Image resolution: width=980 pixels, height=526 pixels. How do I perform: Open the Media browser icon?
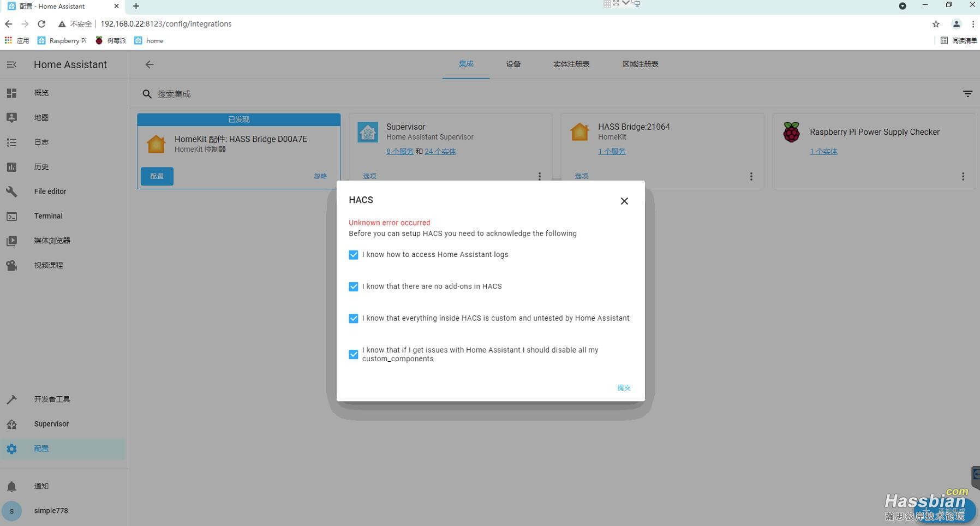coord(11,241)
